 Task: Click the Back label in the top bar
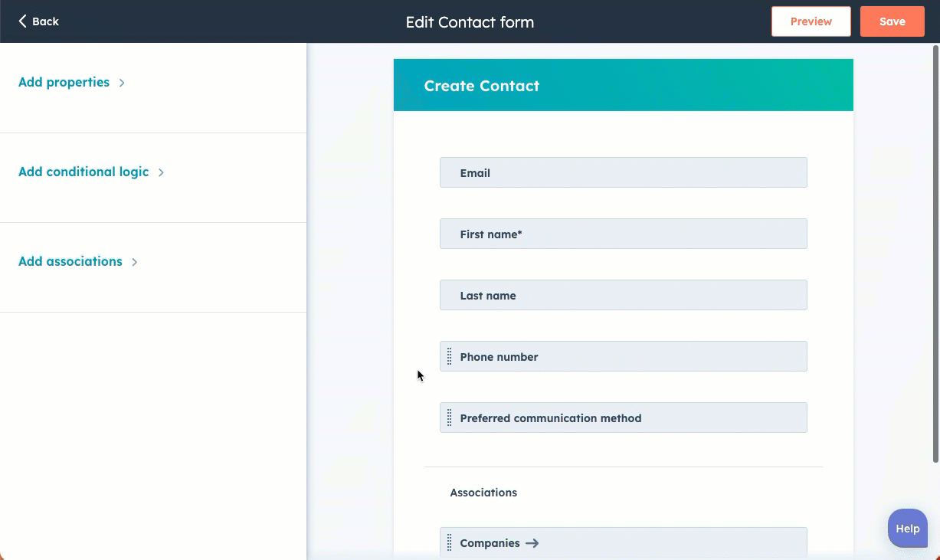[43, 21]
